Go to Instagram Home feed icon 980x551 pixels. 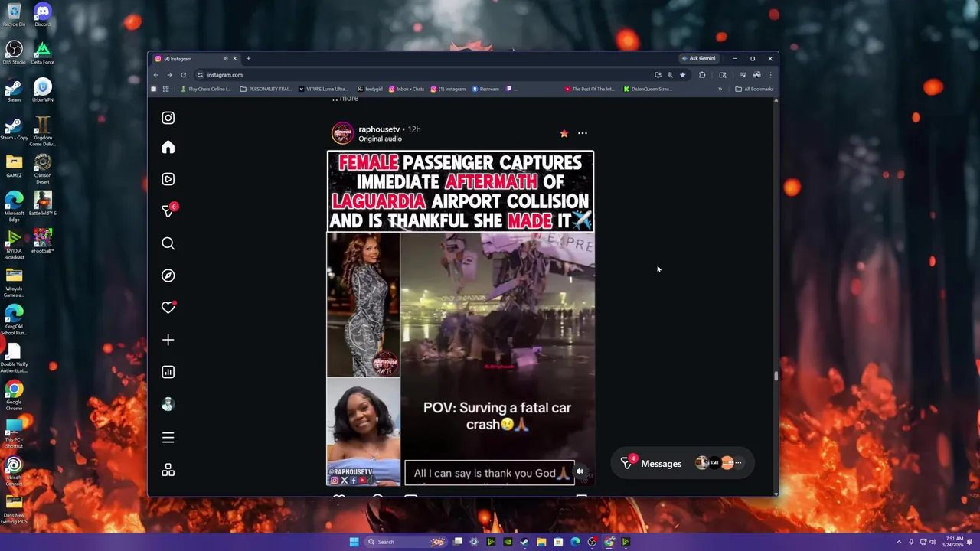tap(168, 148)
